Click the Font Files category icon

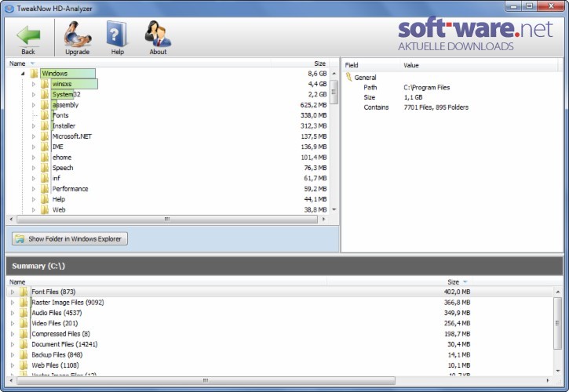[x=24, y=292]
